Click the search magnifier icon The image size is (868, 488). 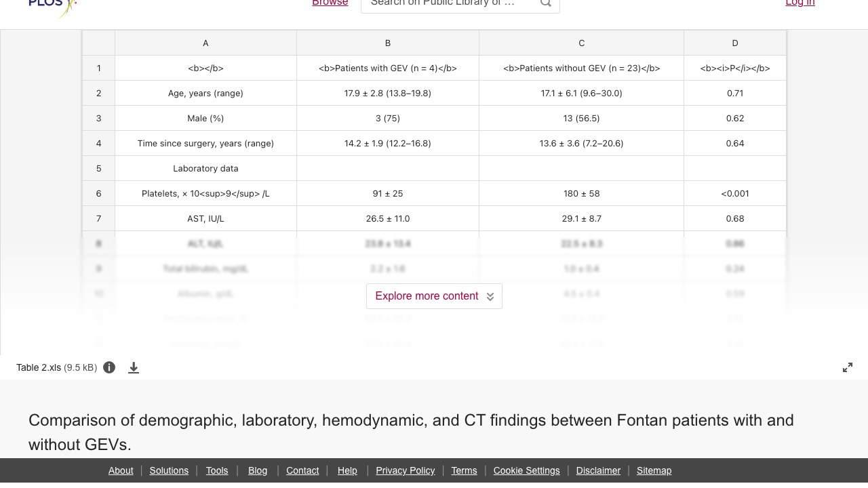546,3
